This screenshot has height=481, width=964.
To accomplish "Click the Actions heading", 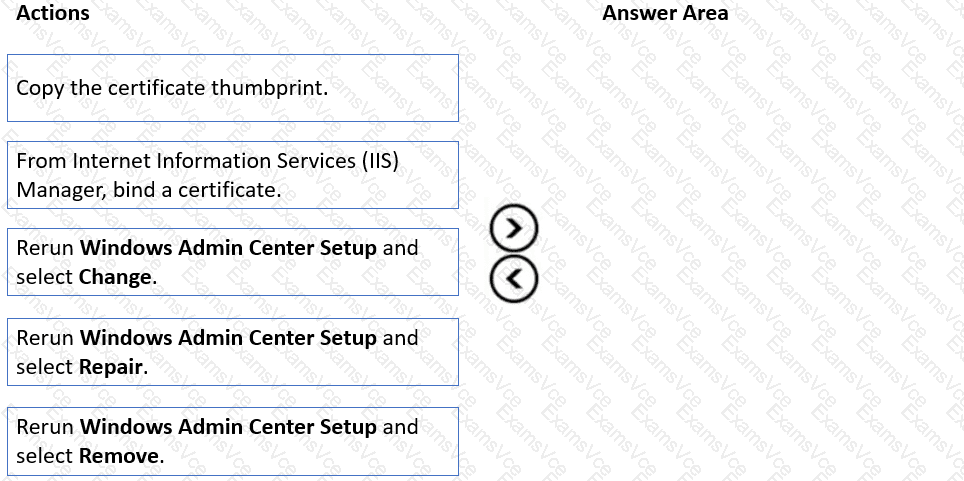I will (x=53, y=13).
